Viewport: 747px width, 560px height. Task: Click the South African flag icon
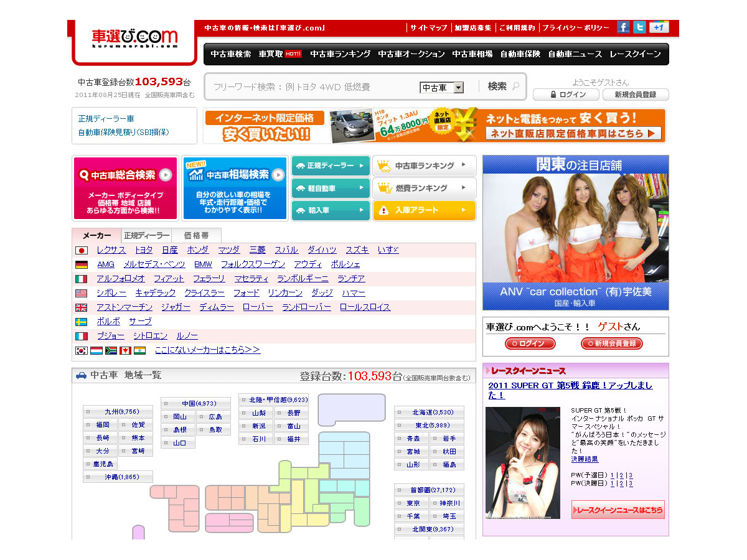pos(111,350)
